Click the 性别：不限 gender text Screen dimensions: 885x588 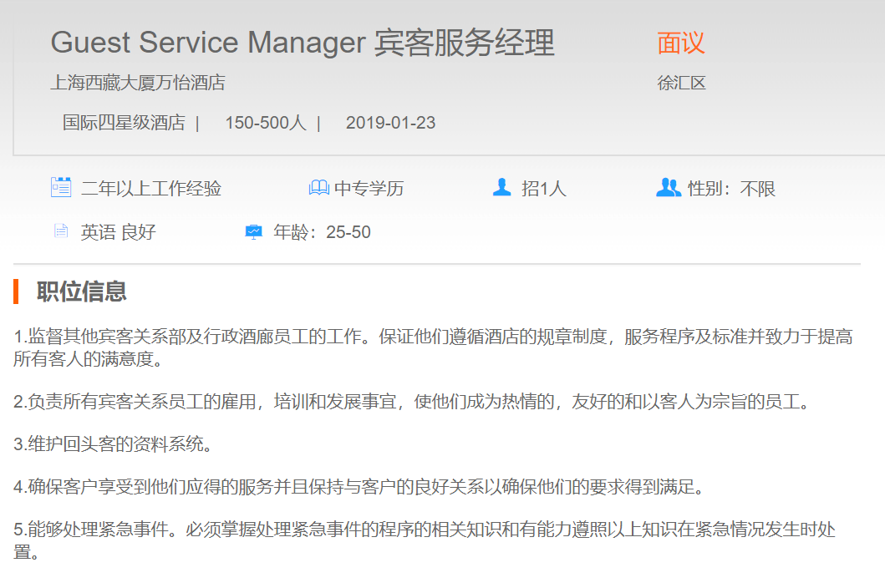click(731, 189)
